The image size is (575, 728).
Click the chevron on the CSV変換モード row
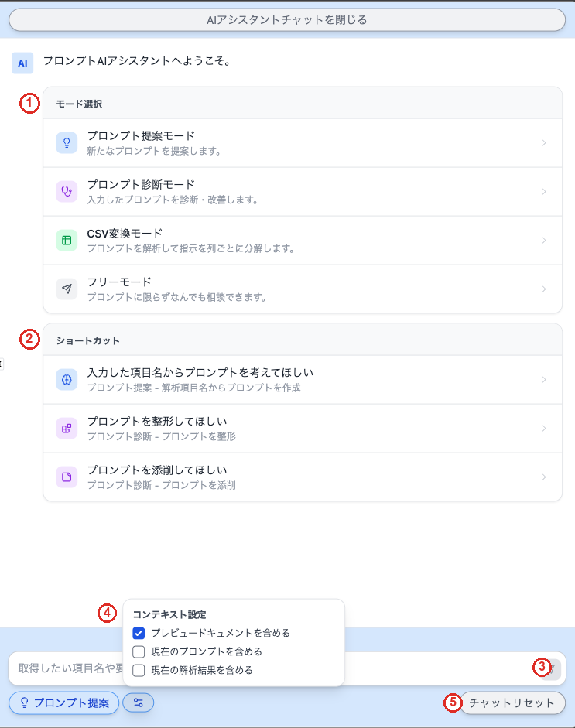point(544,241)
